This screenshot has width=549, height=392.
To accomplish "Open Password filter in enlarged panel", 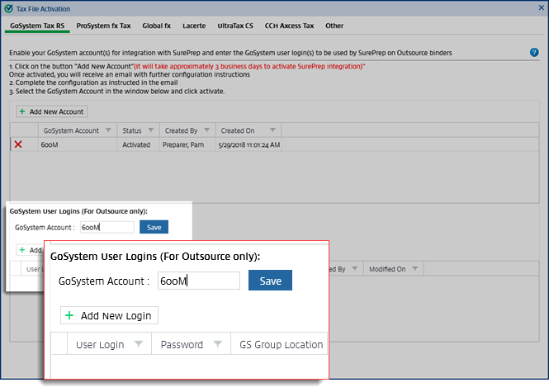I will [x=218, y=344].
